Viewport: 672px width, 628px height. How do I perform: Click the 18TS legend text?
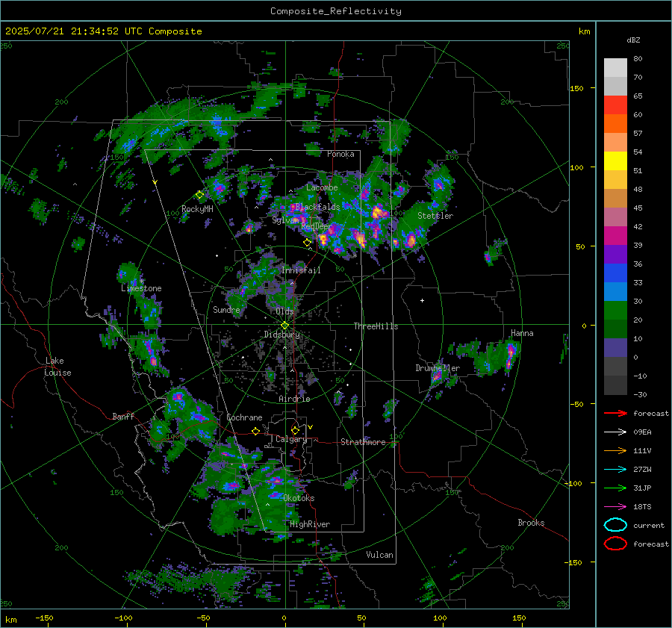click(642, 507)
